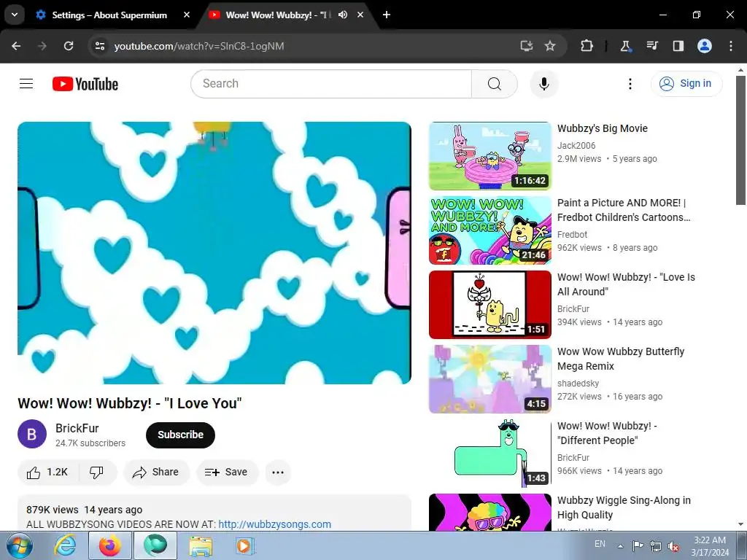The width and height of the screenshot is (747, 560).
Task: Open more actions ellipsis under video
Action: pos(278,472)
